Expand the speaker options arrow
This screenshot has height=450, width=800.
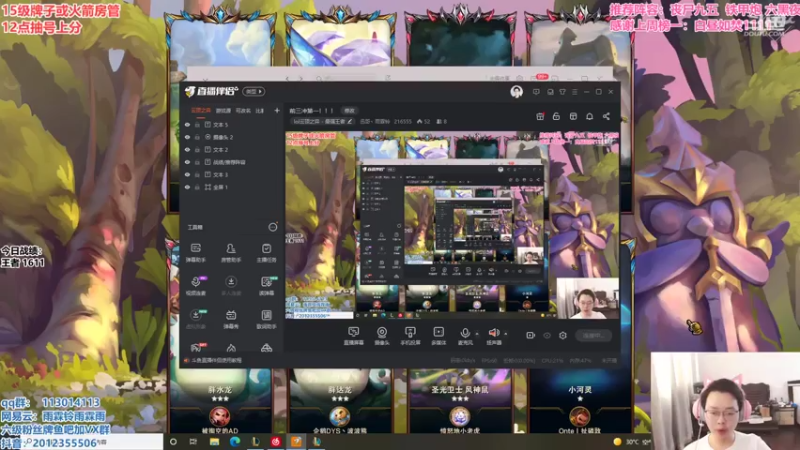point(506,334)
